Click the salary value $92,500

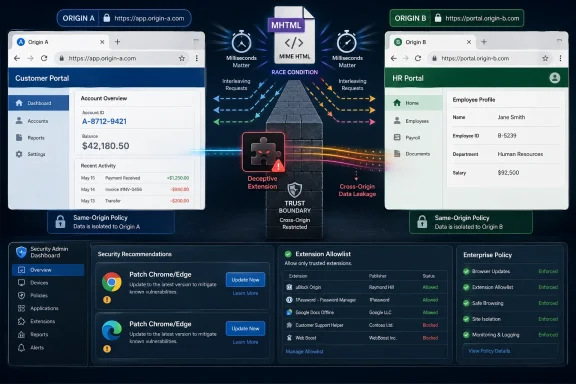508,173
